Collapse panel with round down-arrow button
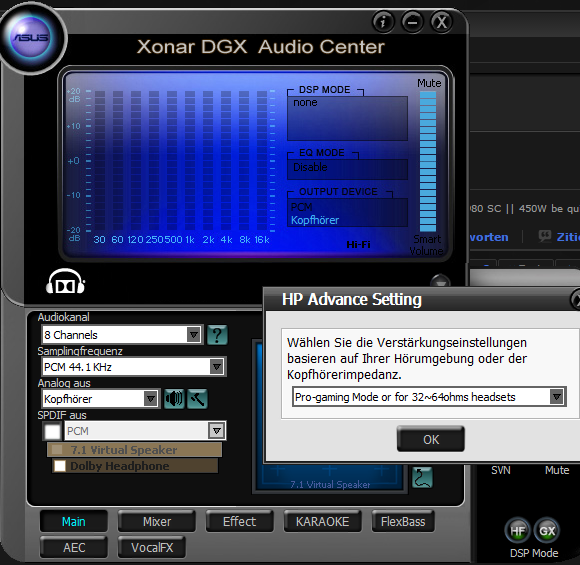Viewport: 580px width, 565px height. click(441, 282)
